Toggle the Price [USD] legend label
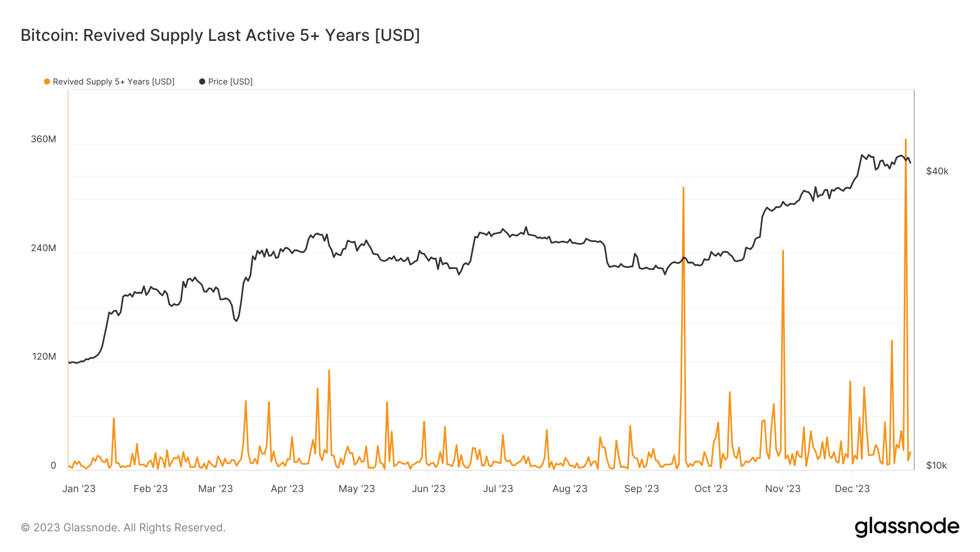The width and height of the screenshot is (980, 552). click(x=230, y=82)
